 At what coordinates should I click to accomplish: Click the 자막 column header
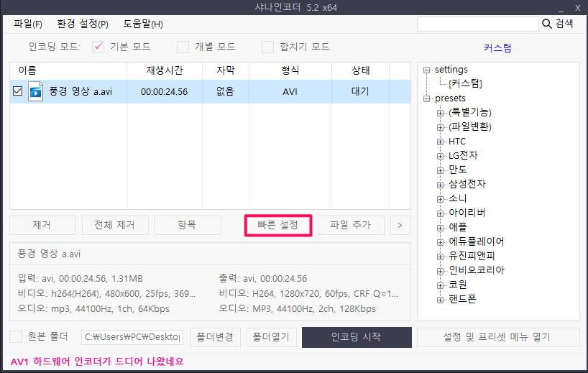click(x=226, y=70)
